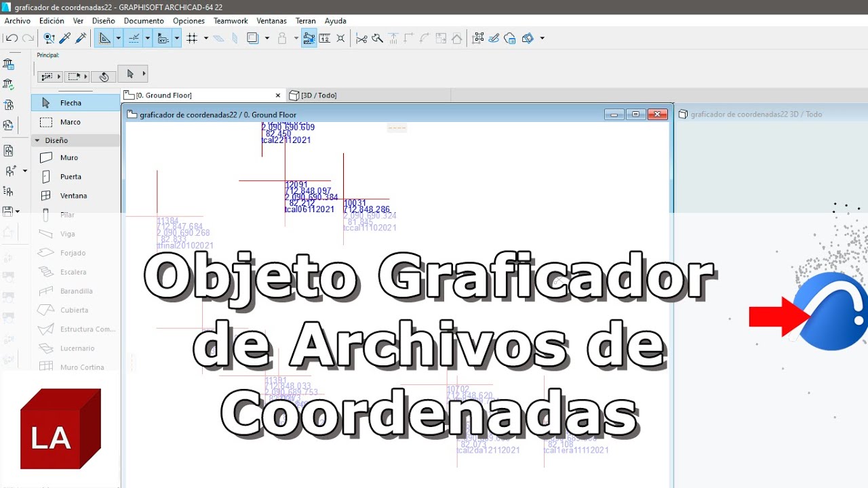Viewport: 868px width, 488px height.
Task: Click the selection-nodes icon after house icon
Action: click(x=478, y=39)
